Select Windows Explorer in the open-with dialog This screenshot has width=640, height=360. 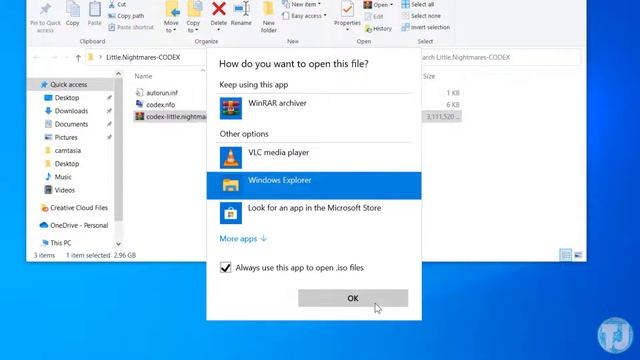coord(314,185)
